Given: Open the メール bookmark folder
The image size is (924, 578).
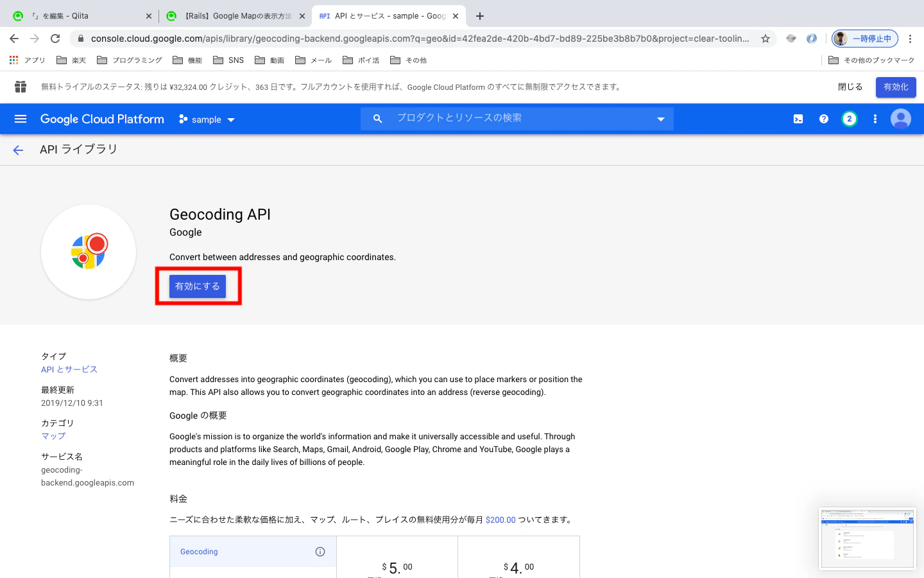Looking at the screenshot, I should [313, 60].
